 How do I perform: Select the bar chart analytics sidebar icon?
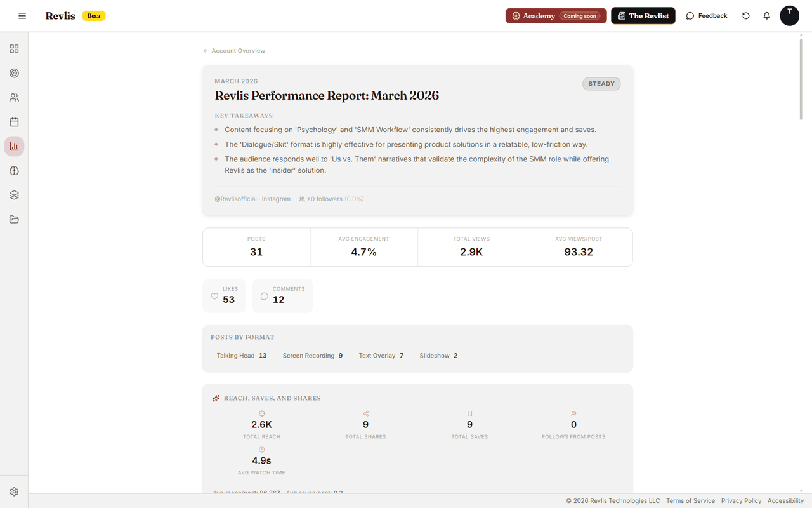[14, 146]
